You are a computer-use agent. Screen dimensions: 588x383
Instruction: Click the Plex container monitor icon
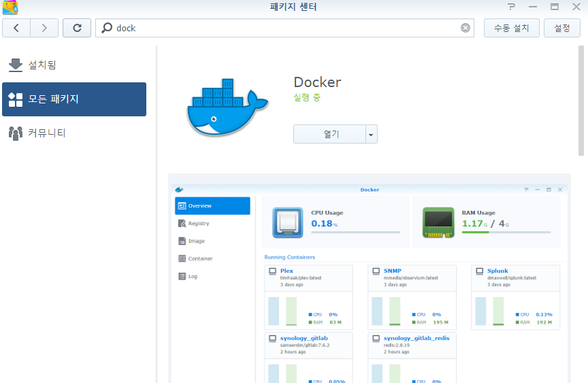click(273, 271)
